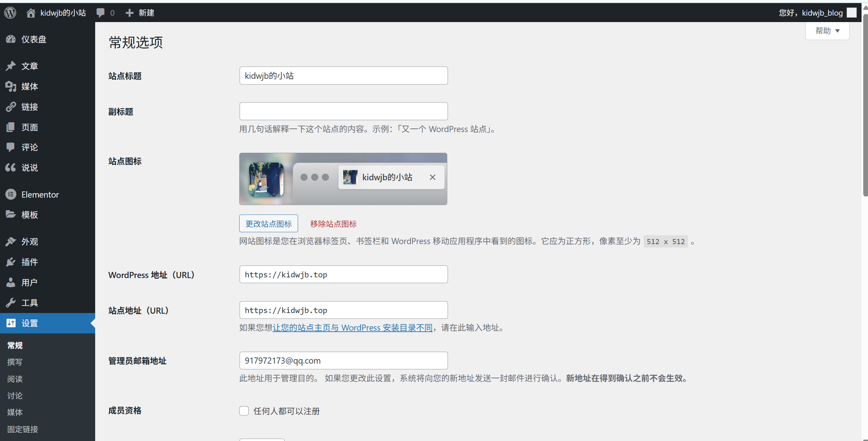Open the 仪表盘 dashboard icon

[11, 39]
